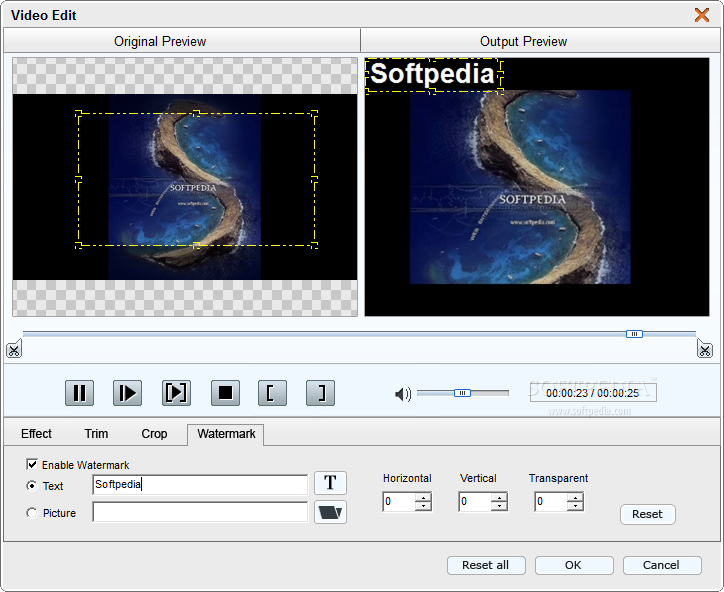This screenshot has width=724, height=592.
Task: Switch to the Trim tab
Action: pyautogui.click(x=96, y=434)
